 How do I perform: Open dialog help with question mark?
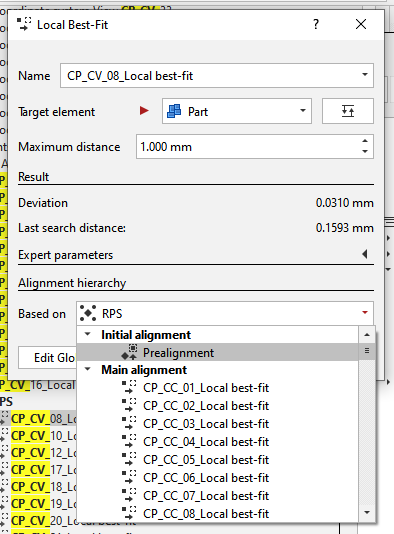click(316, 24)
